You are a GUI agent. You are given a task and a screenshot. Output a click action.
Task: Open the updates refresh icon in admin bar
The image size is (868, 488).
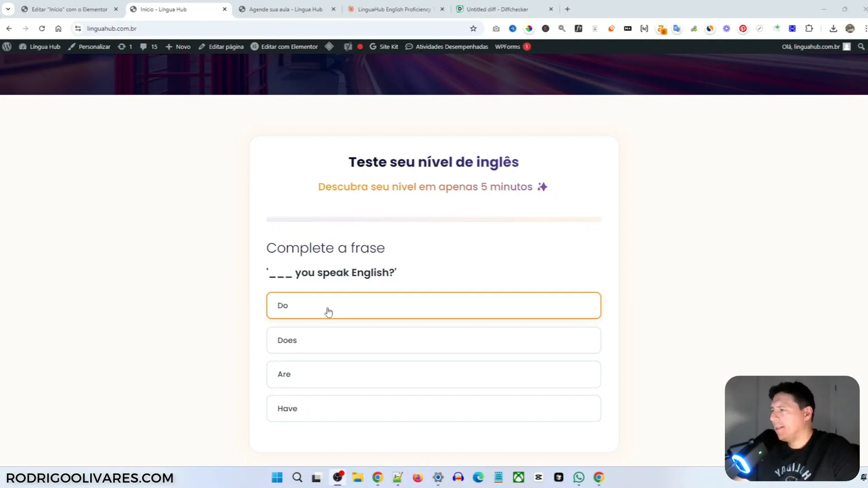[x=123, y=47]
